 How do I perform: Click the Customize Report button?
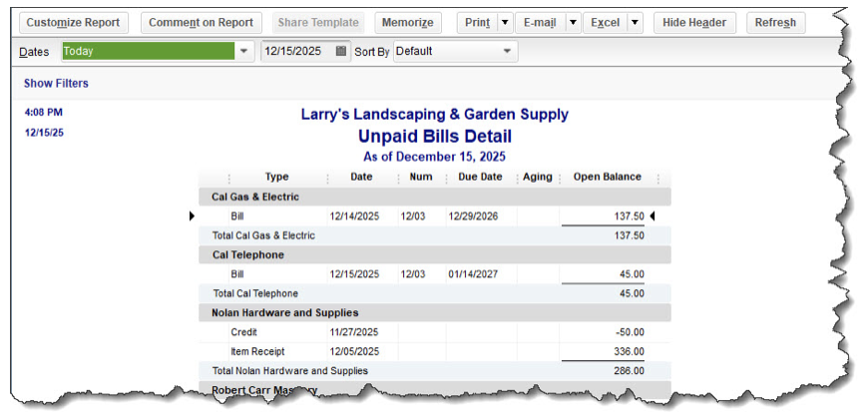[x=73, y=23]
